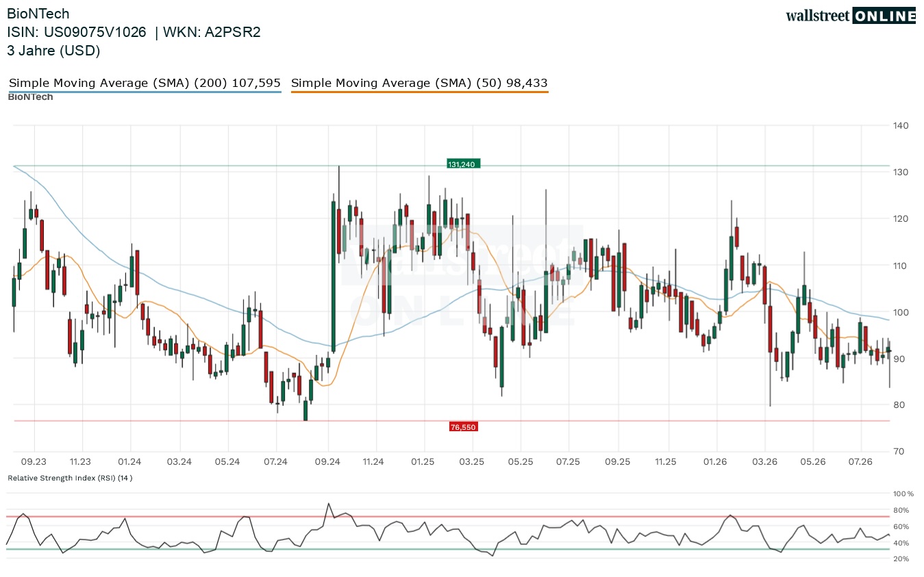Click the 130 price axis label
The image size is (924, 577).
[x=900, y=172]
